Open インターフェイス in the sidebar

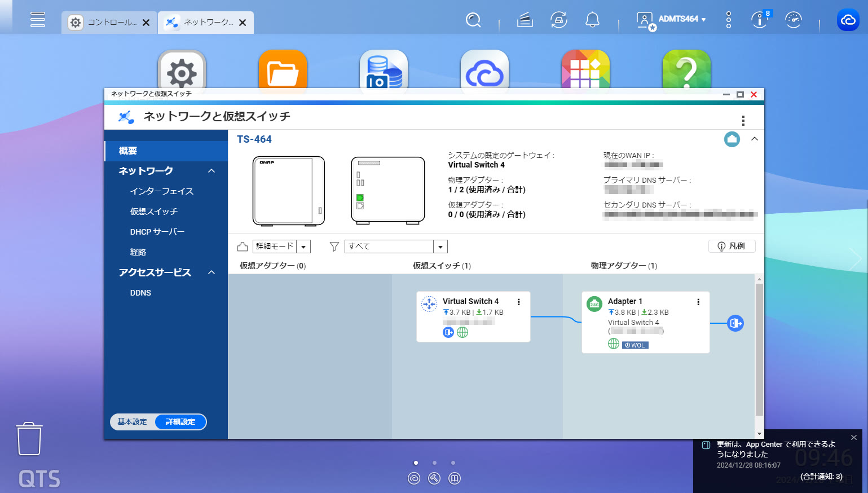tap(162, 191)
